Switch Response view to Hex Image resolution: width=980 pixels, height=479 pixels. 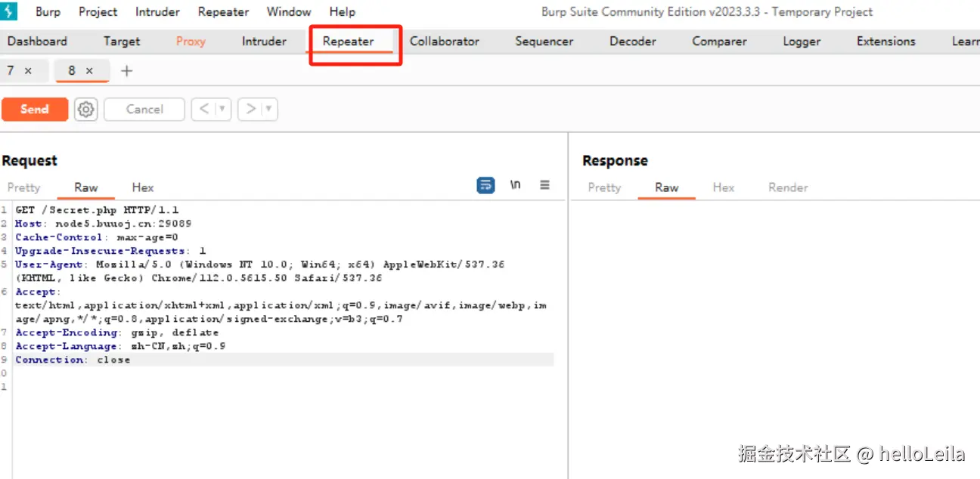point(724,187)
